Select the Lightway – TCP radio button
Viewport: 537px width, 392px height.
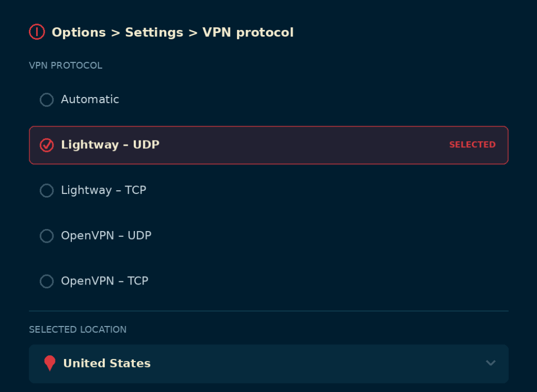47,191
